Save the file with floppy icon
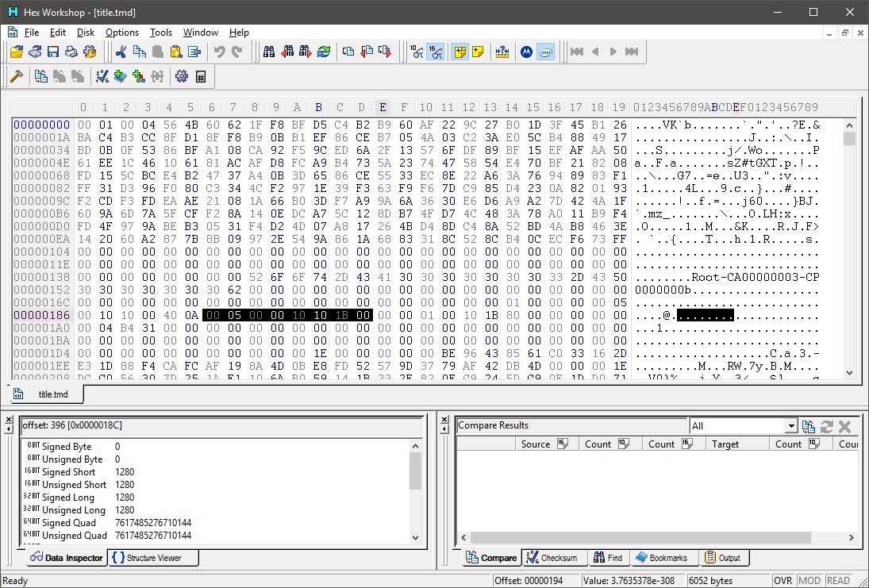 [53, 52]
